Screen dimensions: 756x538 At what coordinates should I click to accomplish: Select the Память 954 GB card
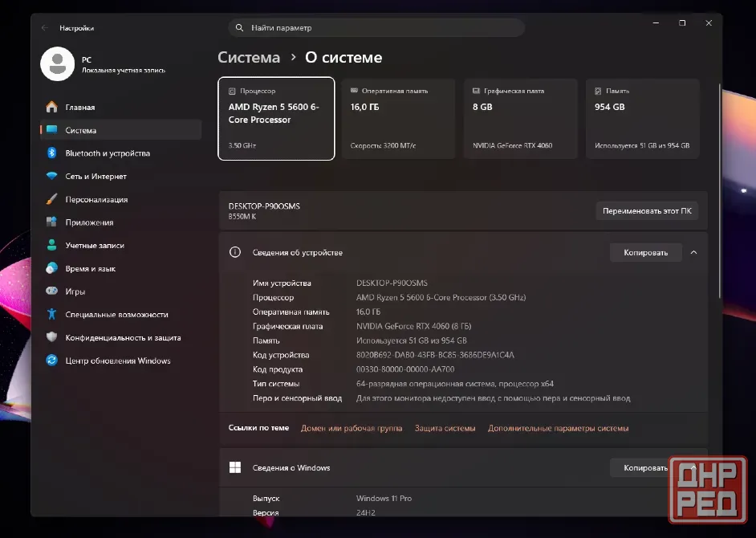pyautogui.click(x=643, y=119)
